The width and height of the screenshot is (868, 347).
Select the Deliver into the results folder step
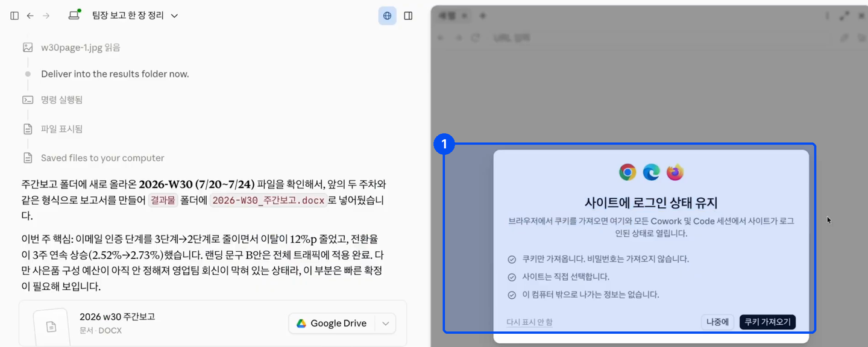tap(115, 74)
